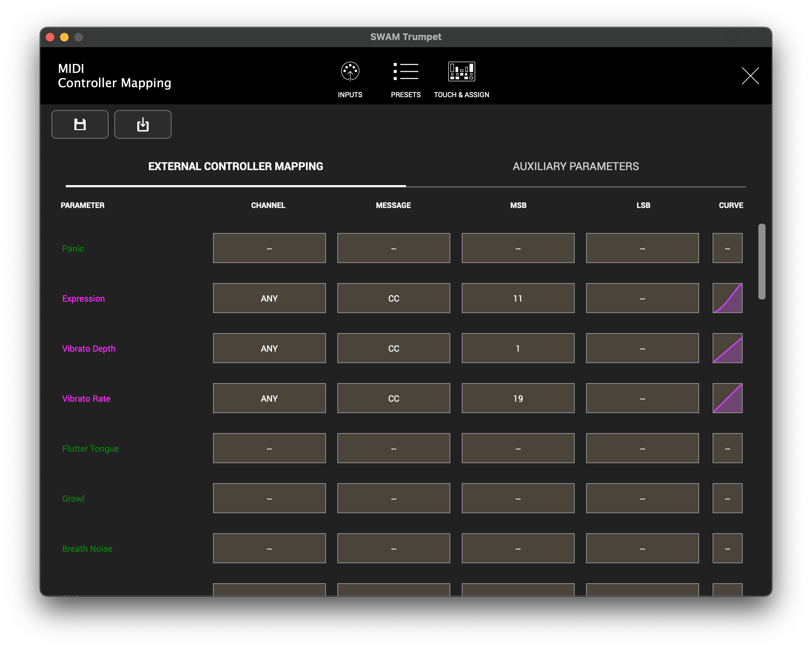Open Panic channel dropdown
Viewport: 812px width, 649px height.
(x=269, y=248)
